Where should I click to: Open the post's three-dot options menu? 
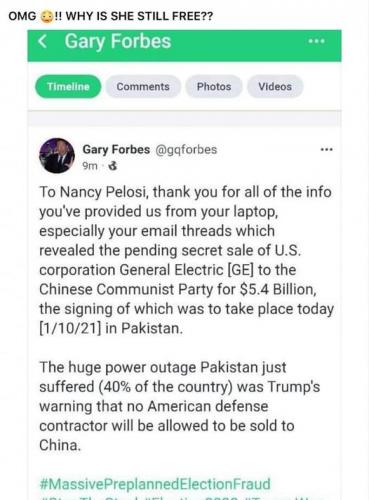326,150
